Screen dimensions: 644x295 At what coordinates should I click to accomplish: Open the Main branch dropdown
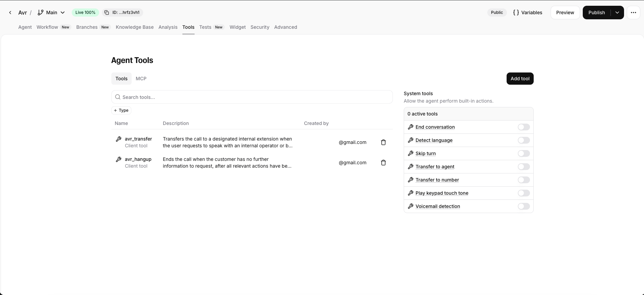coord(51,13)
